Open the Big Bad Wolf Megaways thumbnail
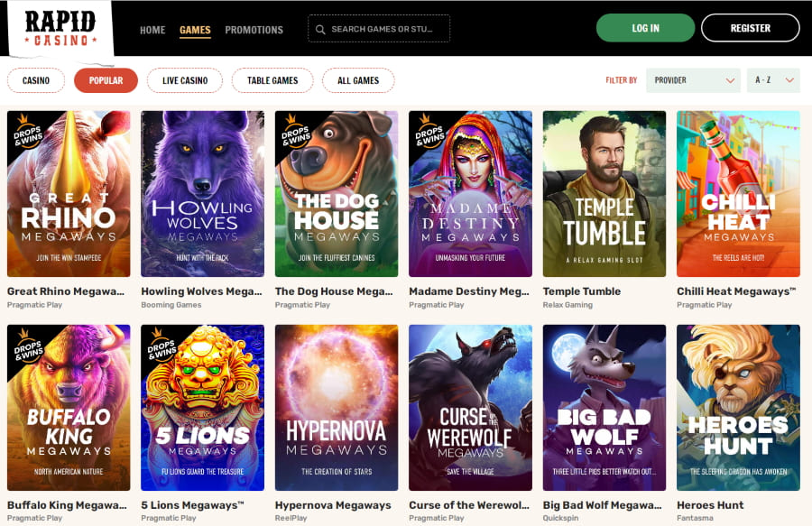 tap(604, 408)
